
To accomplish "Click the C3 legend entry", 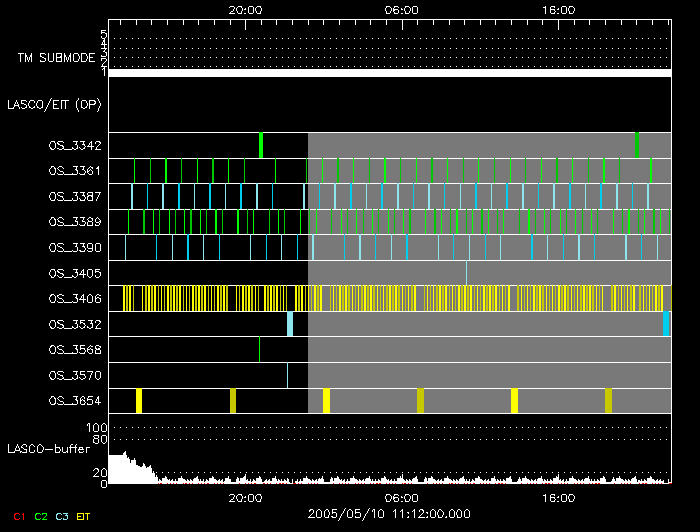I will 62,517.
